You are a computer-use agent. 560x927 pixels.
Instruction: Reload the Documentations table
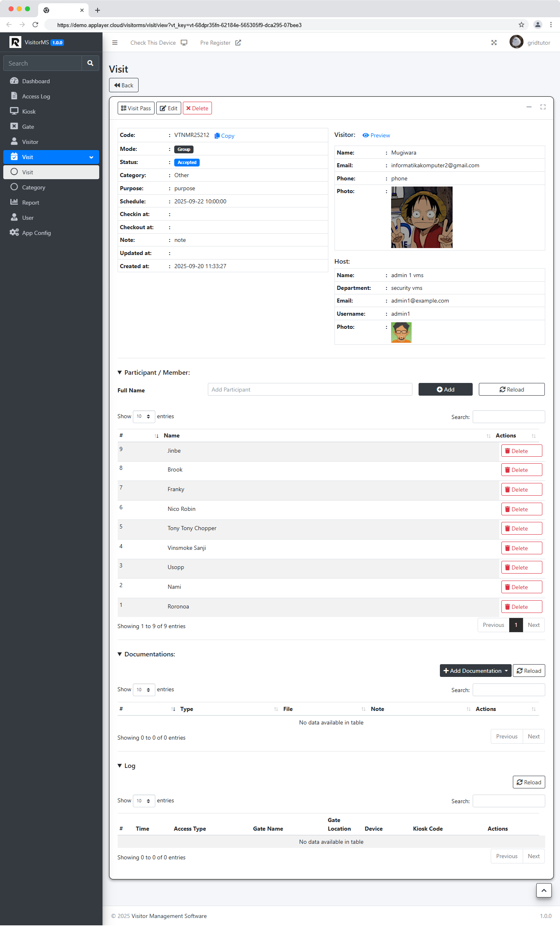(x=529, y=671)
